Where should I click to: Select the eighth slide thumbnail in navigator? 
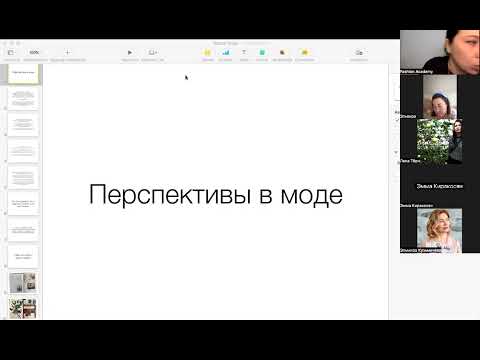coord(23,256)
